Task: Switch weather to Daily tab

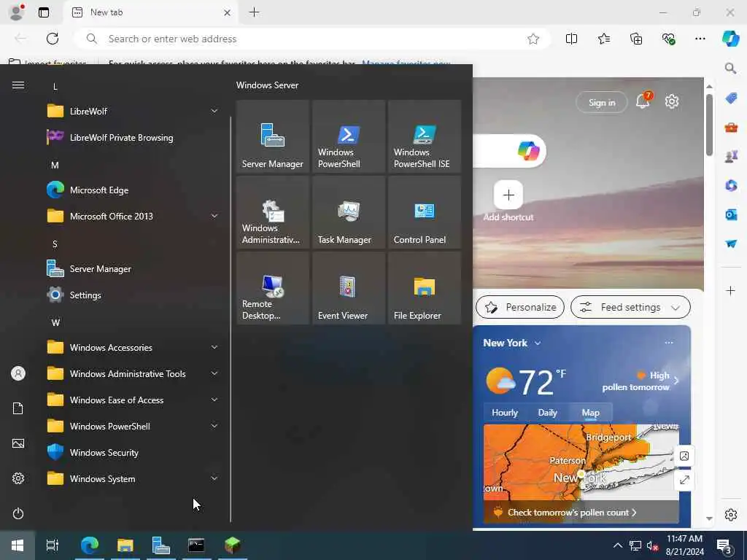Action: coord(547,413)
